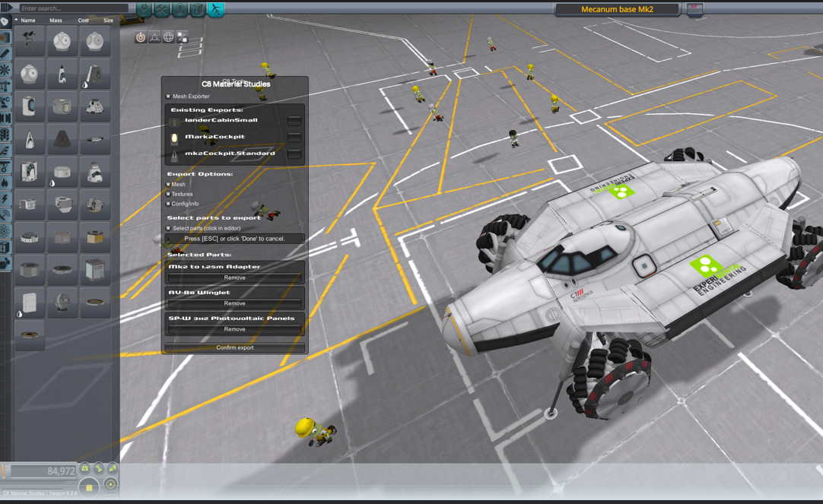Open the Pods parts category
823x504 pixels.
(x=5, y=21)
